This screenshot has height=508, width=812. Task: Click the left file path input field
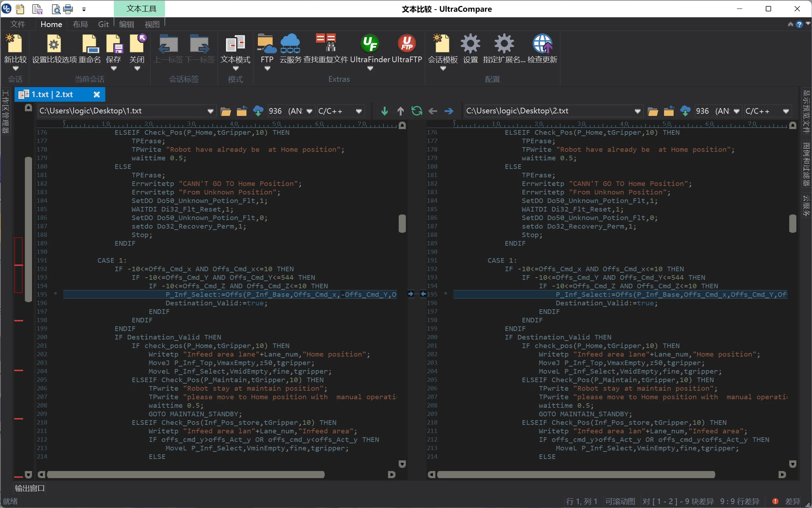tap(122, 111)
